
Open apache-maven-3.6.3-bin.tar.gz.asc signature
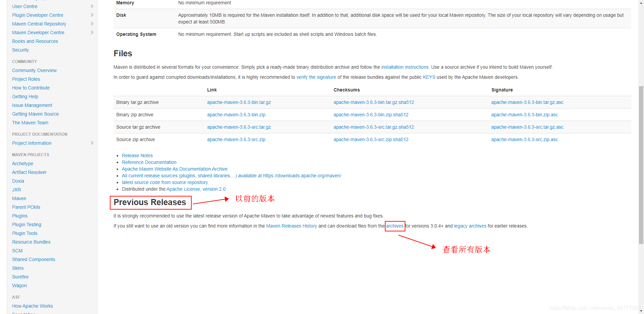pyautogui.click(x=527, y=102)
